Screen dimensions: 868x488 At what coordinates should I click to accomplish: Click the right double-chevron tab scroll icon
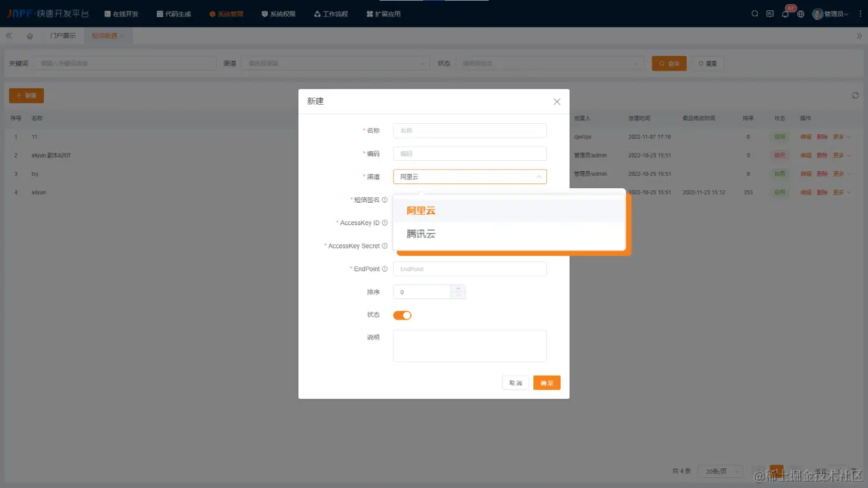coord(859,36)
